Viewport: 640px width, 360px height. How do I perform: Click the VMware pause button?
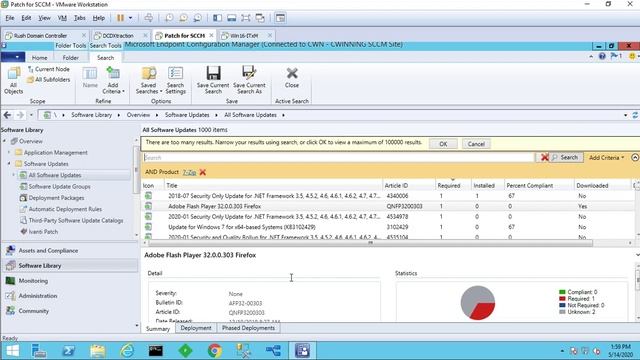coord(120,18)
